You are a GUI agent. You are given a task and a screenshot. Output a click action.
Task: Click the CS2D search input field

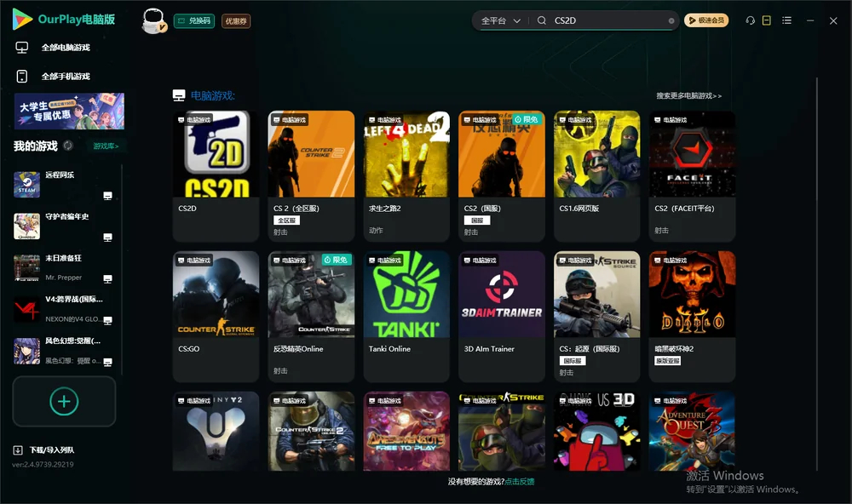click(x=610, y=20)
